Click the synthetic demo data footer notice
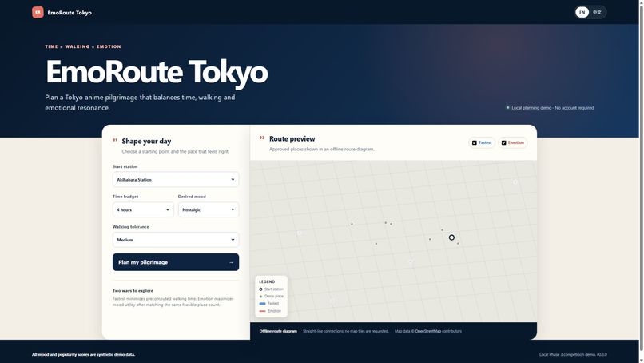This screenshot has width=644, height=363. pos(83,354)
